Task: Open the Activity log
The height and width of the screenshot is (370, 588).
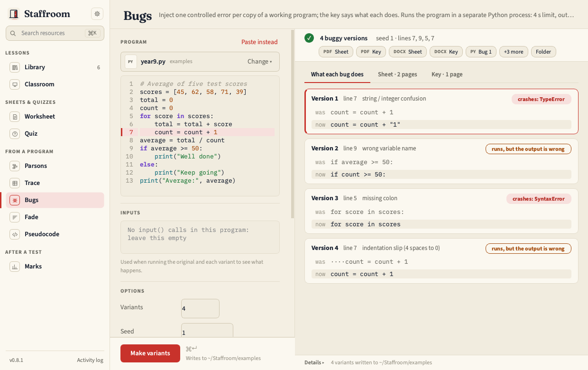Action: pos(90,360)
